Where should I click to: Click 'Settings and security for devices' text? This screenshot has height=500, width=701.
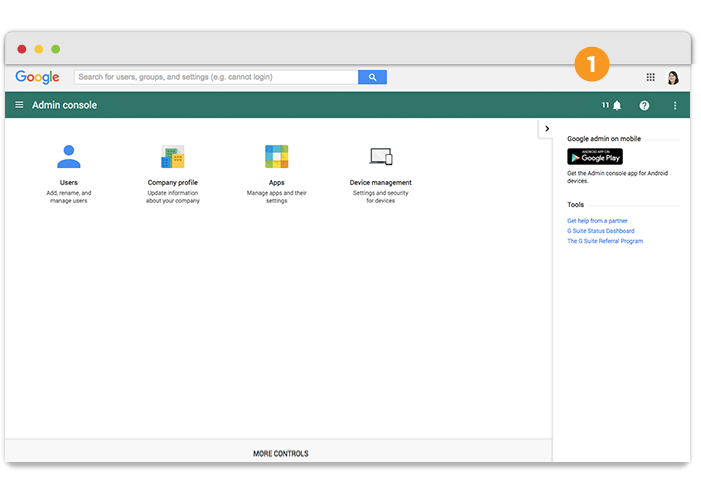pyautogui.click(x=381, y=197)
